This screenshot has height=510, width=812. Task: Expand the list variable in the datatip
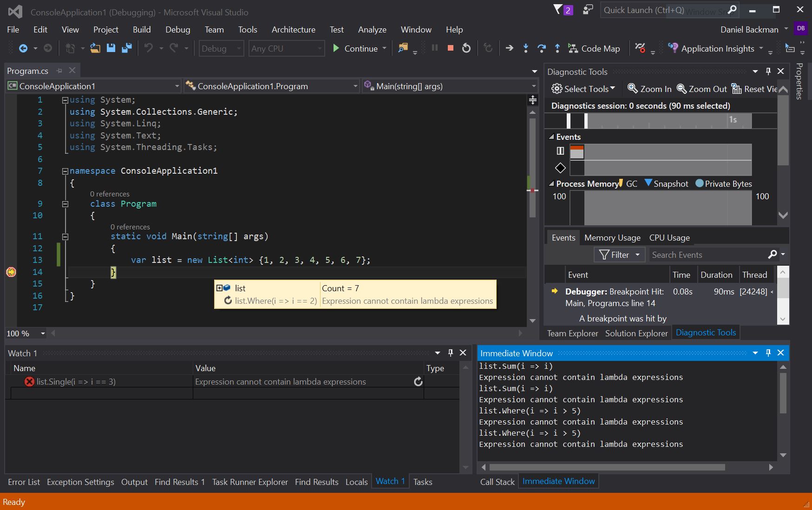(219, 288)
